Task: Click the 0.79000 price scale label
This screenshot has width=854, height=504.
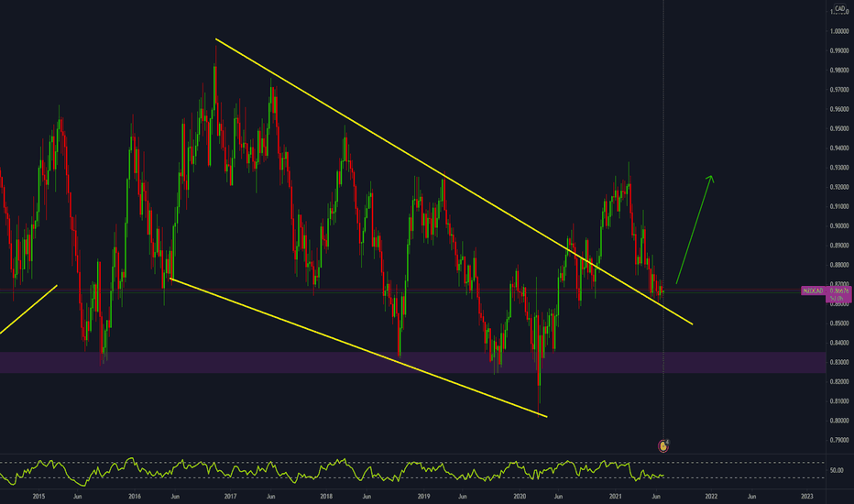Action: tap(839, 440)
